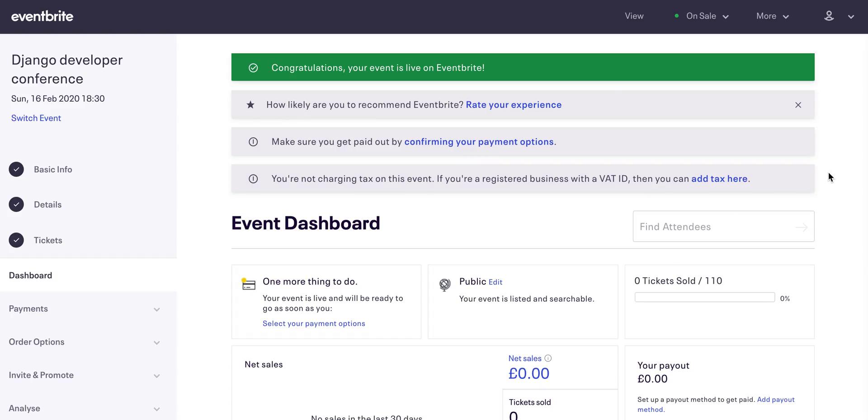Click the add tax here link
Viewport: 868px width, 420px height.
(719, 179)
